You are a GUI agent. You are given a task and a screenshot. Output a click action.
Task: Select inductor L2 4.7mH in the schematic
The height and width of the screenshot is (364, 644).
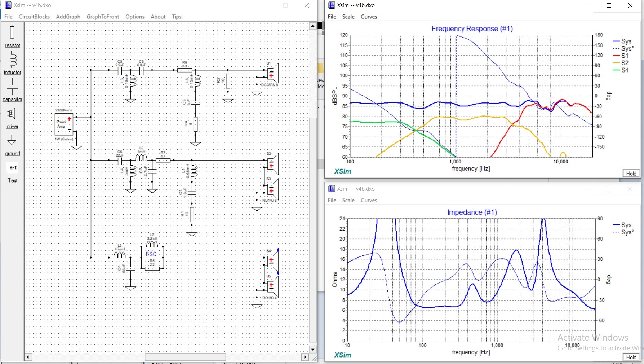pyautogui.click(x=120, y=255)
